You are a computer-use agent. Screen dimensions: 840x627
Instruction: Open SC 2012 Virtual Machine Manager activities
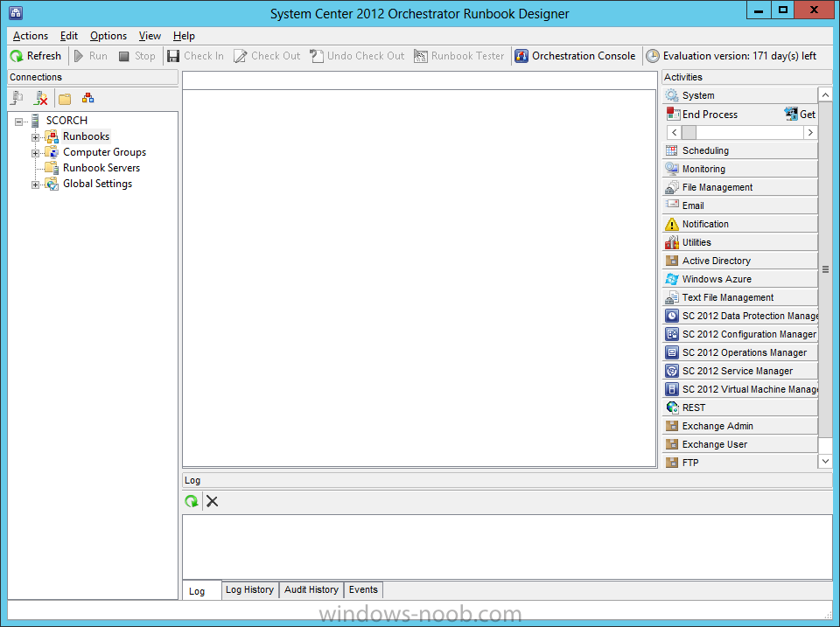click(740, 389)
